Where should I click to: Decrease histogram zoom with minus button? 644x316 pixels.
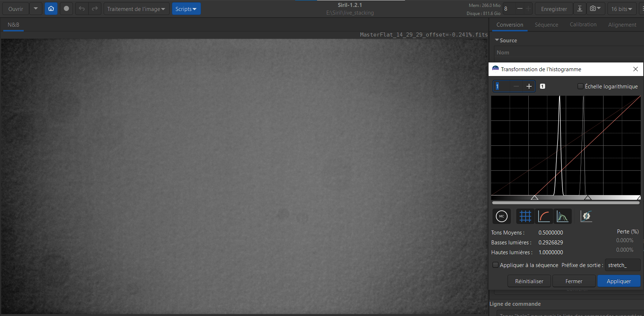pyautogui.click(x=516, y=86)
